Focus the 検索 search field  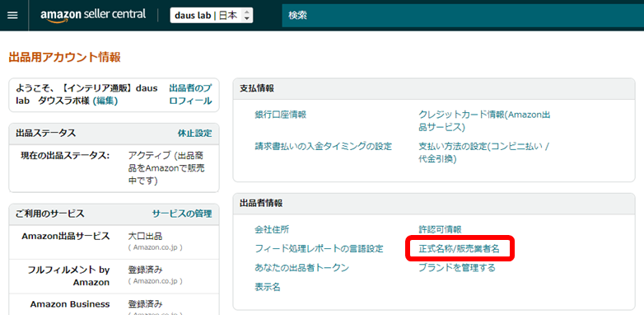463,16
